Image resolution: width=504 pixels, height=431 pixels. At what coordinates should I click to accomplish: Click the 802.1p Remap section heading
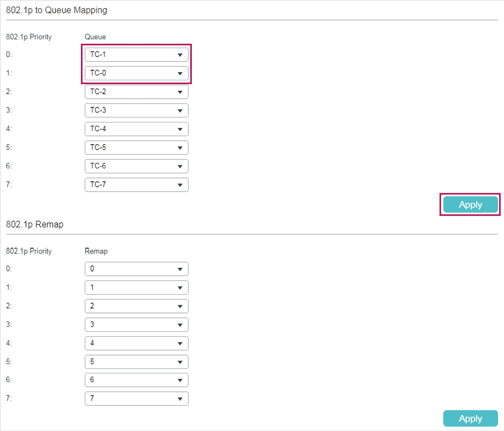click(x=35, y=224)
